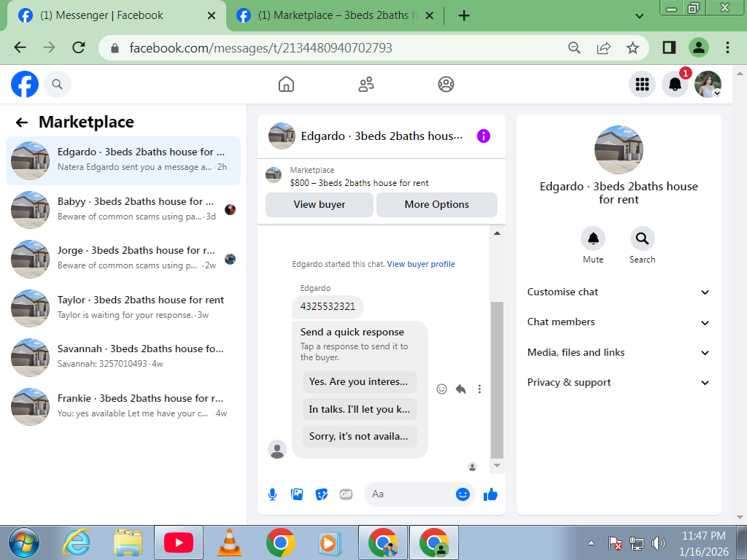The height and width of the screenshot is (560, 747).
Task: Open the Facebook logo home link
Action: coord(25,85)
